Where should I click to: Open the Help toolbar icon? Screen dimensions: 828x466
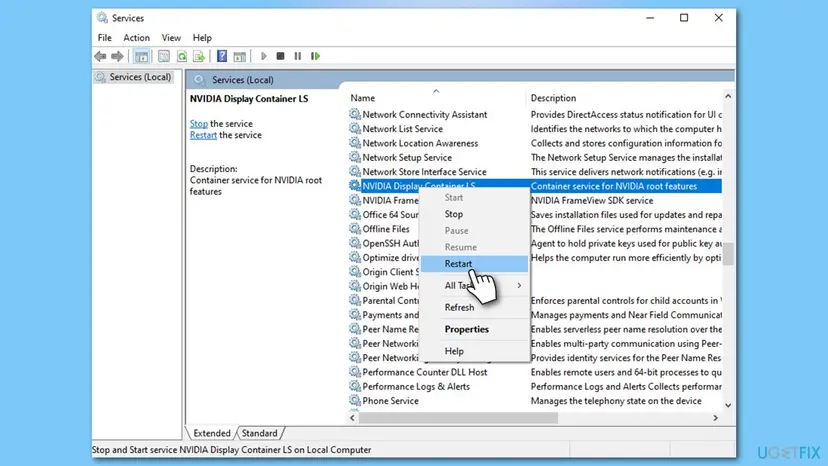coord(222,56)
